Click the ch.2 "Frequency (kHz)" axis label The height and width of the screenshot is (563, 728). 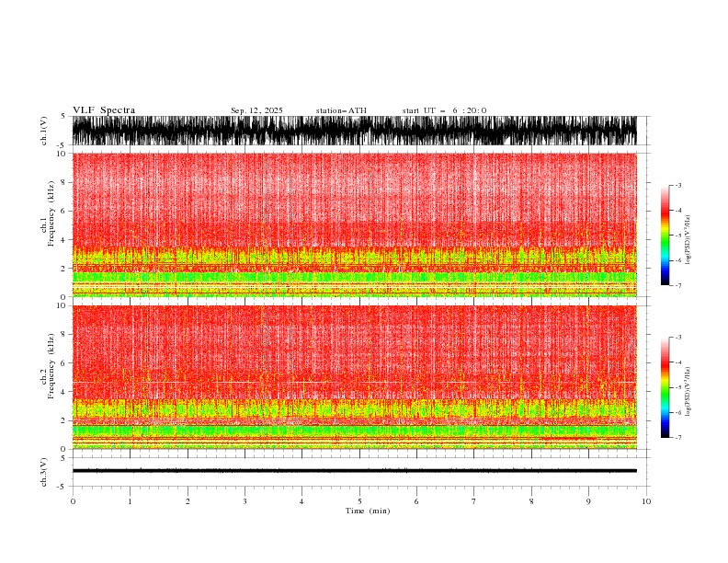(51, 365)
